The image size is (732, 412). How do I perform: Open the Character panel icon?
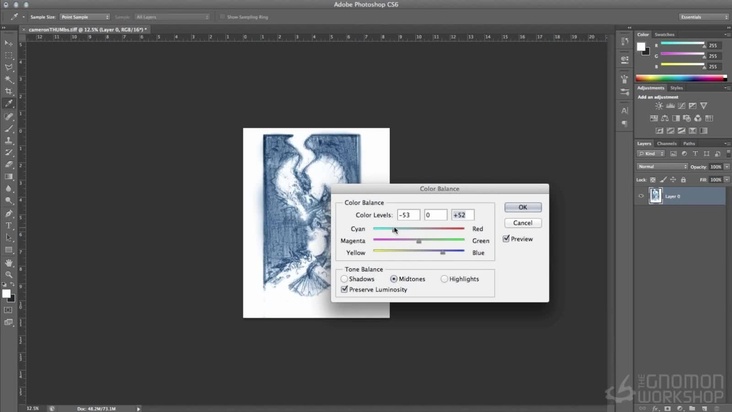pos(625,111)
